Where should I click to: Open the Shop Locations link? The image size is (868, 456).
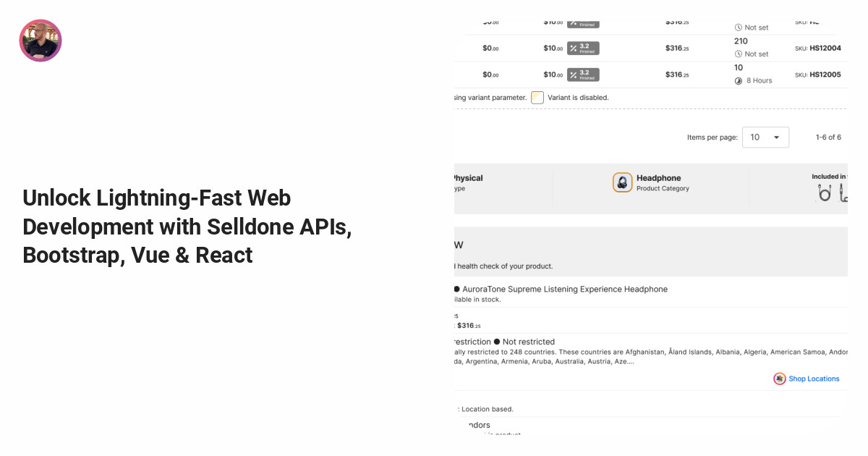tap(814, 379)
